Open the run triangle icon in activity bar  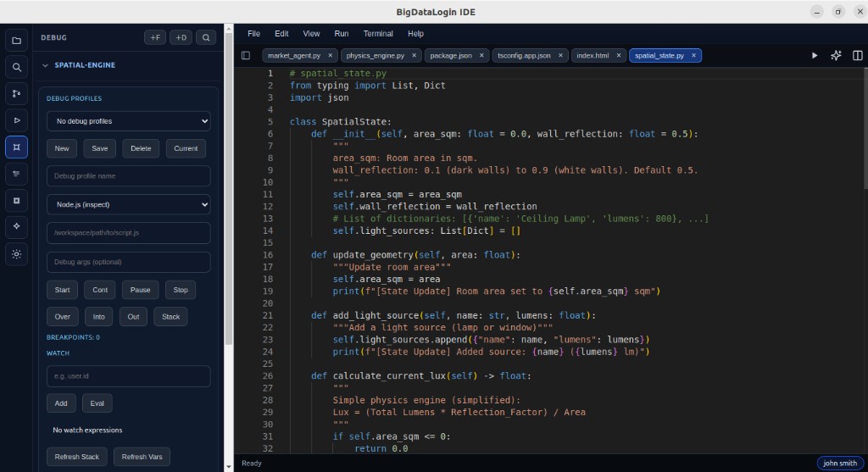pos(17,120)
